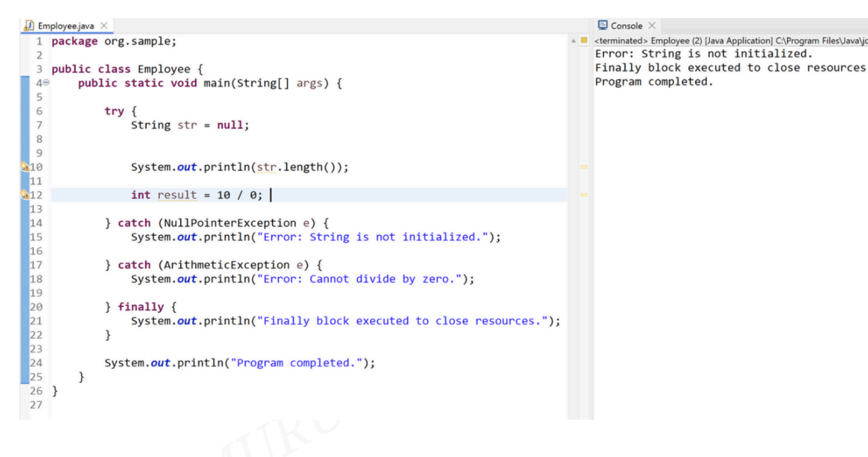Switch to the Employee.java editor tab
Viewport: 868px width, 457px height.
[x=65, y=26]
